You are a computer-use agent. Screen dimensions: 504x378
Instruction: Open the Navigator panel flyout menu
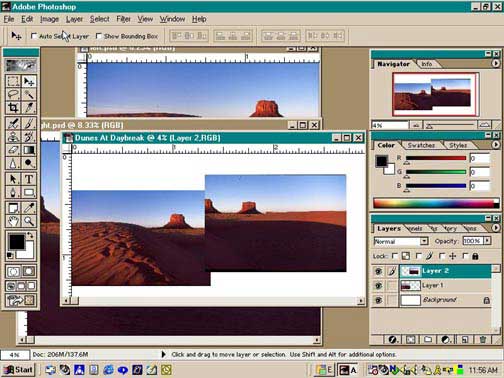tap(495, 63)
